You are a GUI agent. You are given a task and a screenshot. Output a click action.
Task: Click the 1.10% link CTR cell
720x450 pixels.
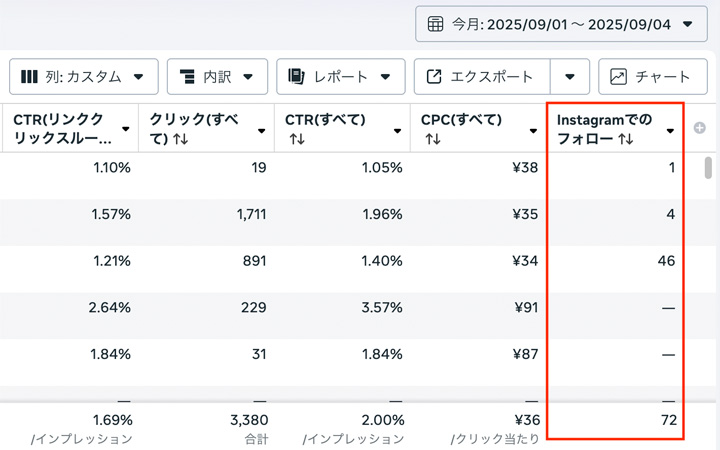(x=112, y=168)
